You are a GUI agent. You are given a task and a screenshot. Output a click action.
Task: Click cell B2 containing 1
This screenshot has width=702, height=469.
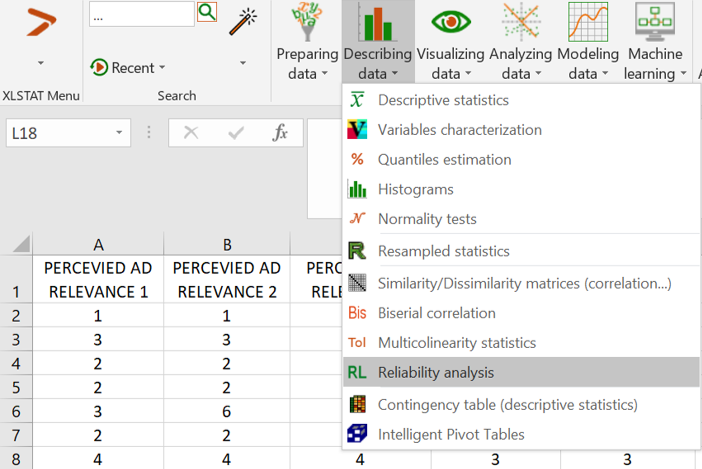[227, 316]
